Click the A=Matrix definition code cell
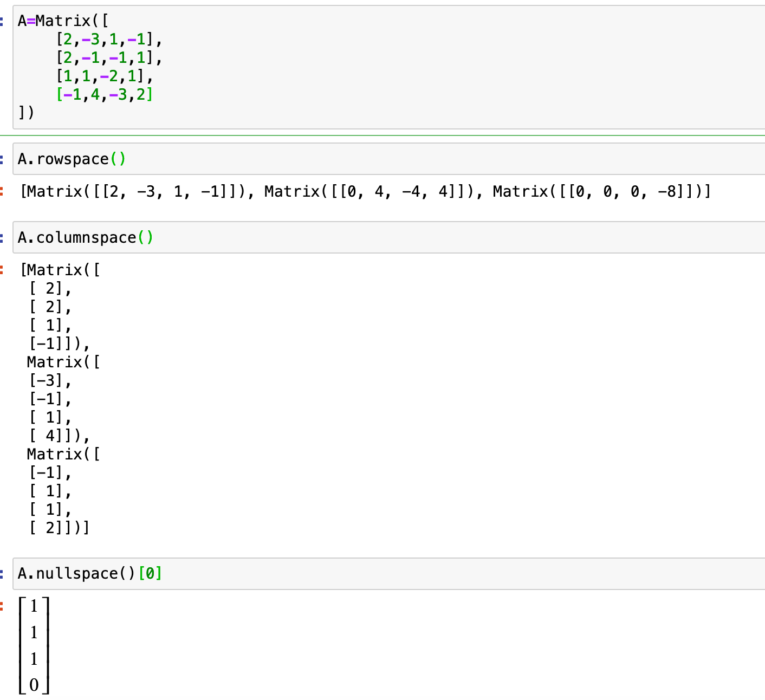Screen dimensions: 765x700 tap(388, 67)
